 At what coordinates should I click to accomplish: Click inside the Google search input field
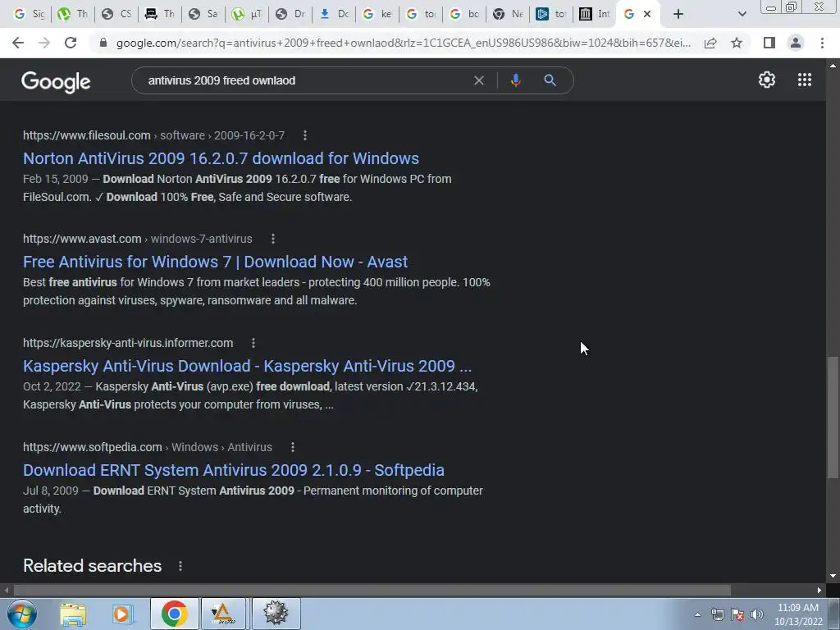point(305,80)
